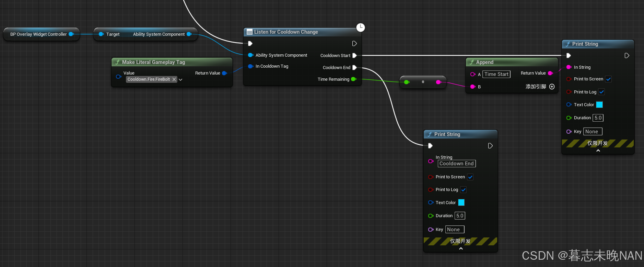The width and height of the screenshot is (644, 267).
Task: Click the In Cooldown Tag input pin
Action: pos(250,66)
